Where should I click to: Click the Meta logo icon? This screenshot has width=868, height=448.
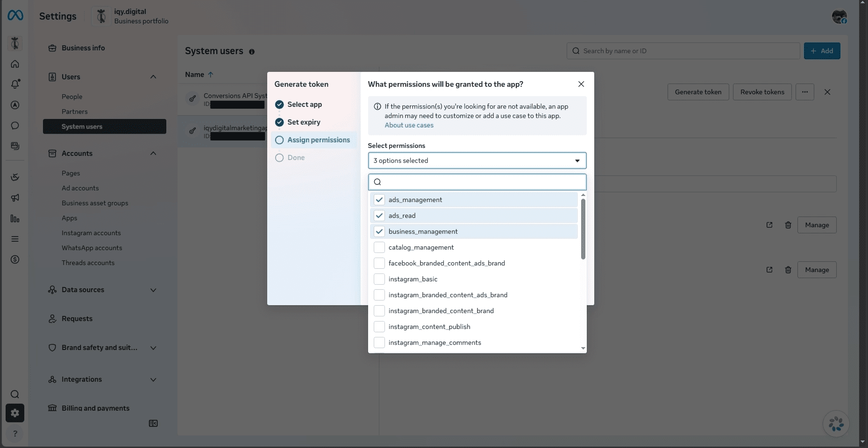15,15
